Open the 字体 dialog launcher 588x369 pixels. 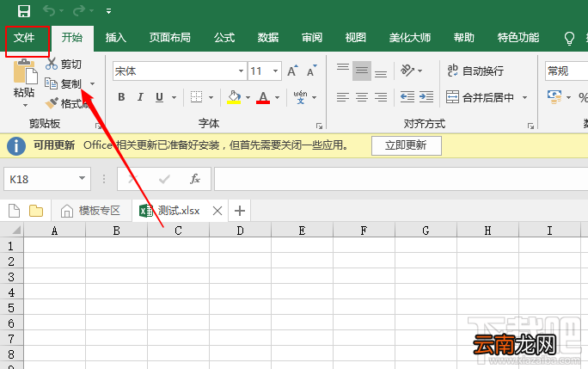point(319,126)
